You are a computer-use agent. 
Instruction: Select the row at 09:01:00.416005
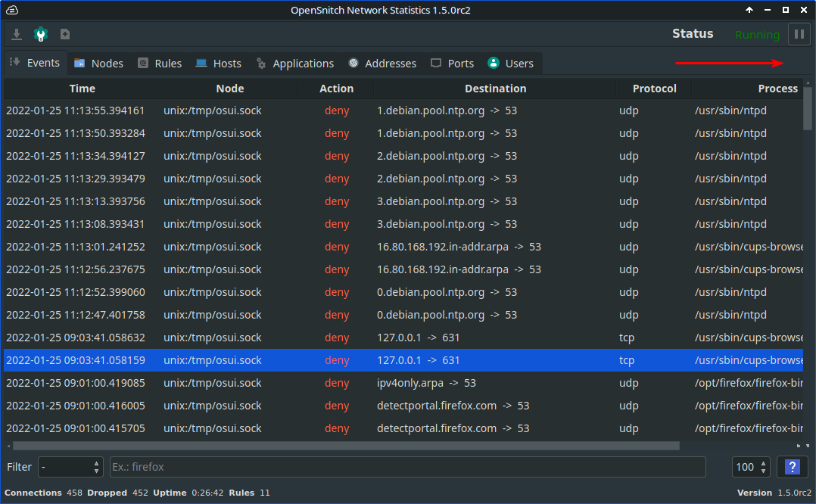coord(403,406)
